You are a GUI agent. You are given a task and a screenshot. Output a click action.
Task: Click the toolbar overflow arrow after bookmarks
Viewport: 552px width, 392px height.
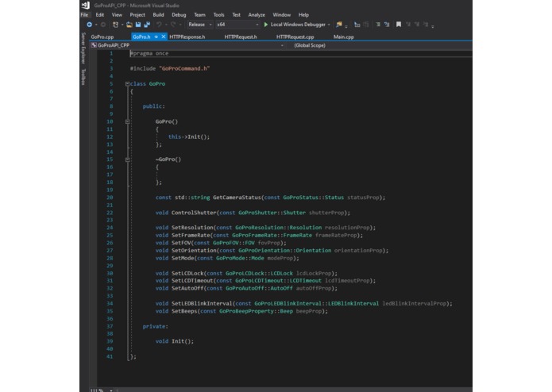point(433,25)
